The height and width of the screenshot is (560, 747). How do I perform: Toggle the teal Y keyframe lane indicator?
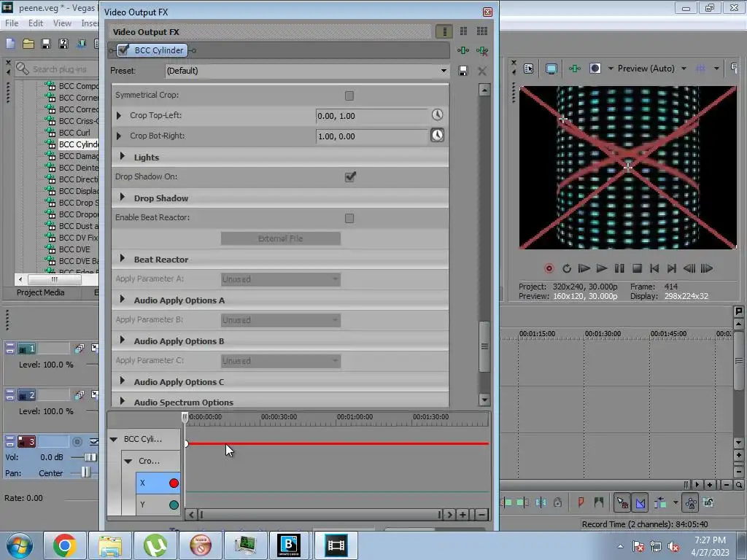click(174, 505)
